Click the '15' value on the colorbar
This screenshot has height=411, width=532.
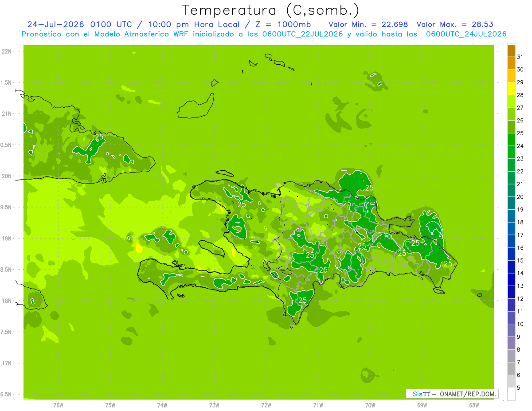[x=520, y=261]
